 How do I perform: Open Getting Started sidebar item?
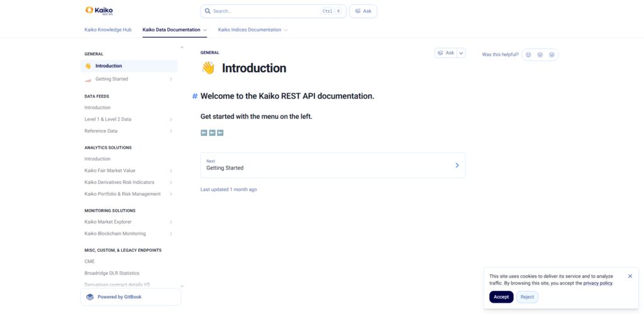point(129,79)
